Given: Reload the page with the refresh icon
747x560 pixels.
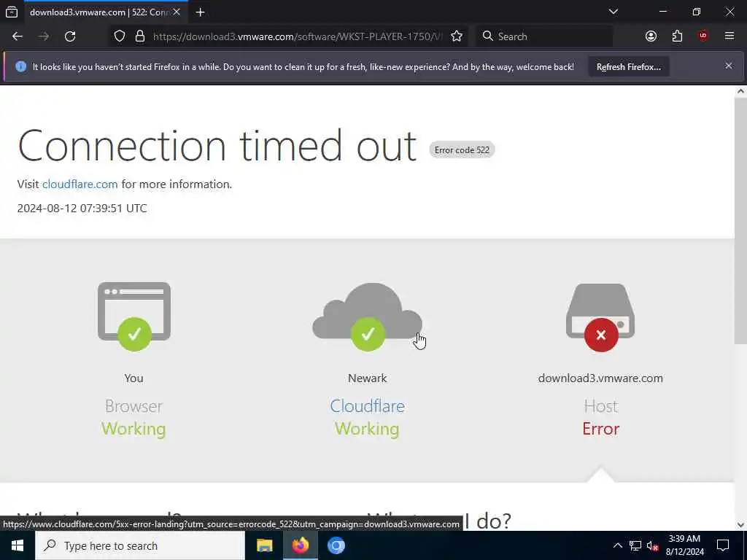Looking at the screenshot, I should [x=70, y=36].
